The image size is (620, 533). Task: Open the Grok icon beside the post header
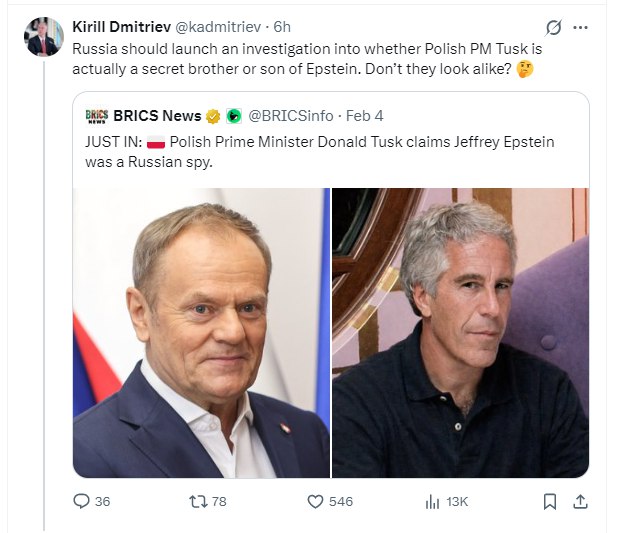click(x=552, y=27)
